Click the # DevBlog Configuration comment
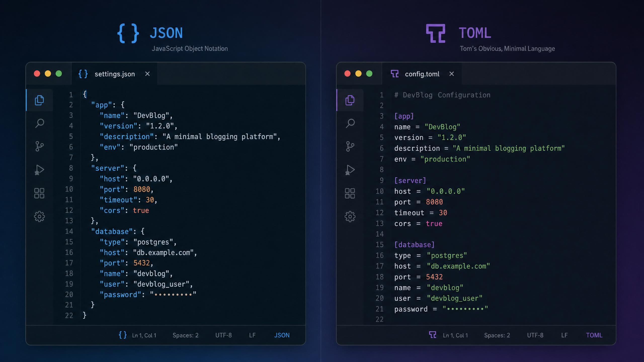 (442, 95)
